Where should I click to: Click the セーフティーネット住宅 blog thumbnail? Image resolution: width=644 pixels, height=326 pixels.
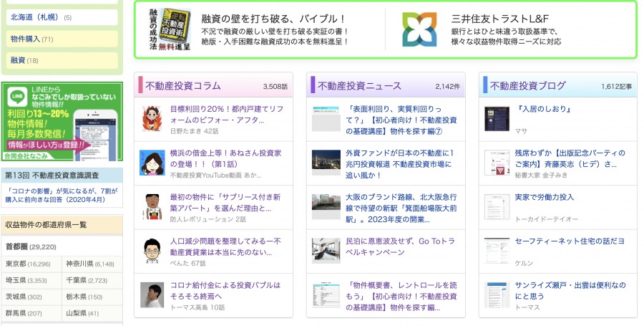497,251
